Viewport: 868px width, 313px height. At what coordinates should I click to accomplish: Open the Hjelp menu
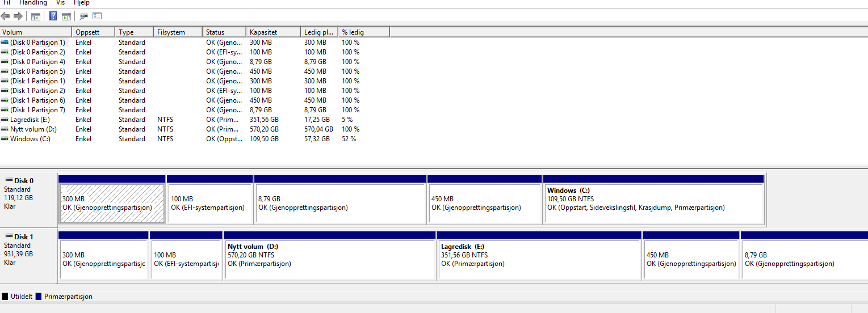(x=82, y=3)
